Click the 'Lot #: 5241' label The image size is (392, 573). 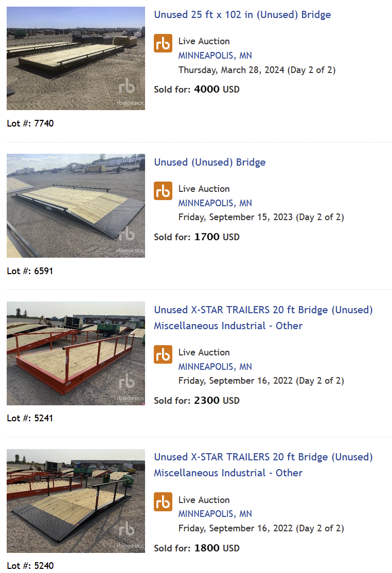(30, 418)
